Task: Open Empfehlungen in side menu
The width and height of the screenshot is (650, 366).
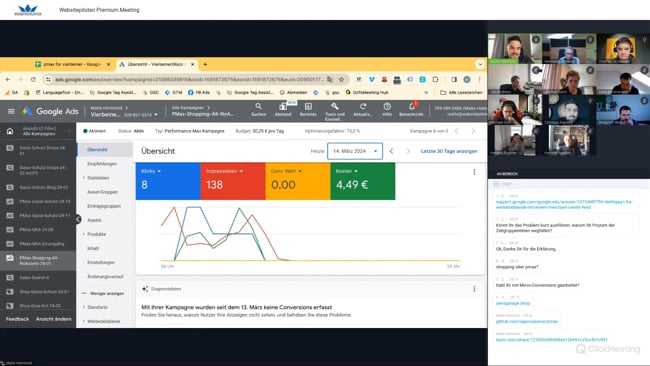Action: point(102,164)
